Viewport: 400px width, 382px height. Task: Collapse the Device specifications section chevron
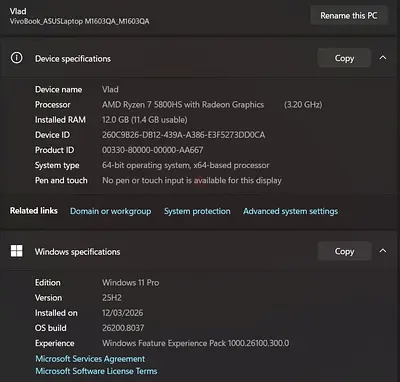[x=383, y=58]
